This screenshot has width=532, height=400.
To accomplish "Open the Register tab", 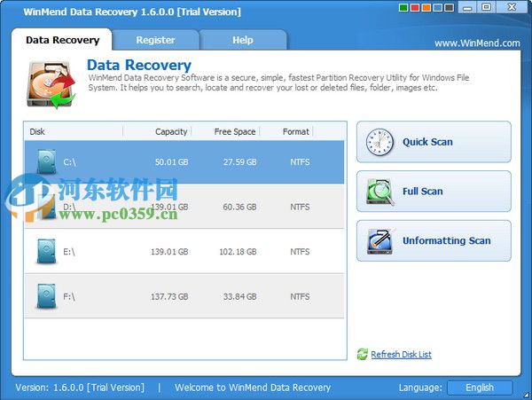I will pos(155,40).
